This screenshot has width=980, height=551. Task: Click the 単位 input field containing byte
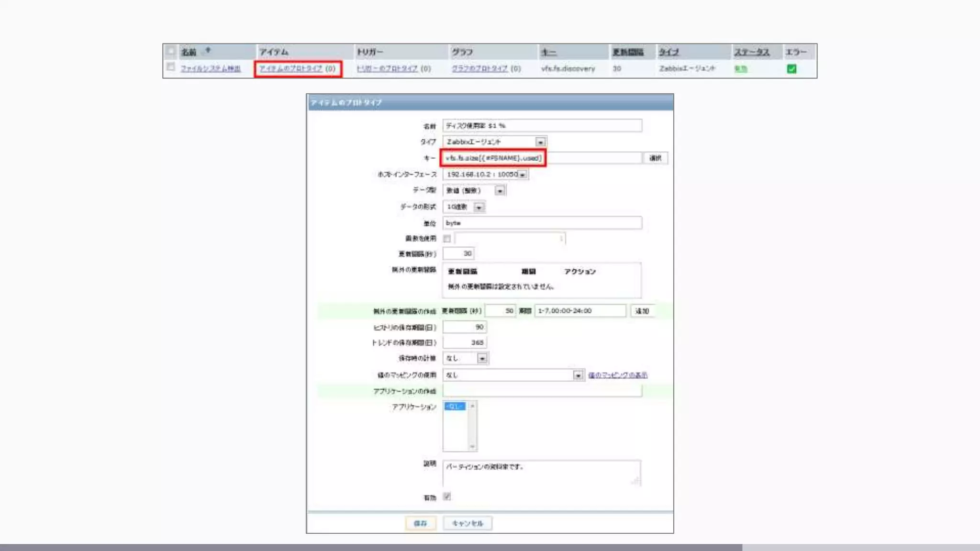click(542, 223)
